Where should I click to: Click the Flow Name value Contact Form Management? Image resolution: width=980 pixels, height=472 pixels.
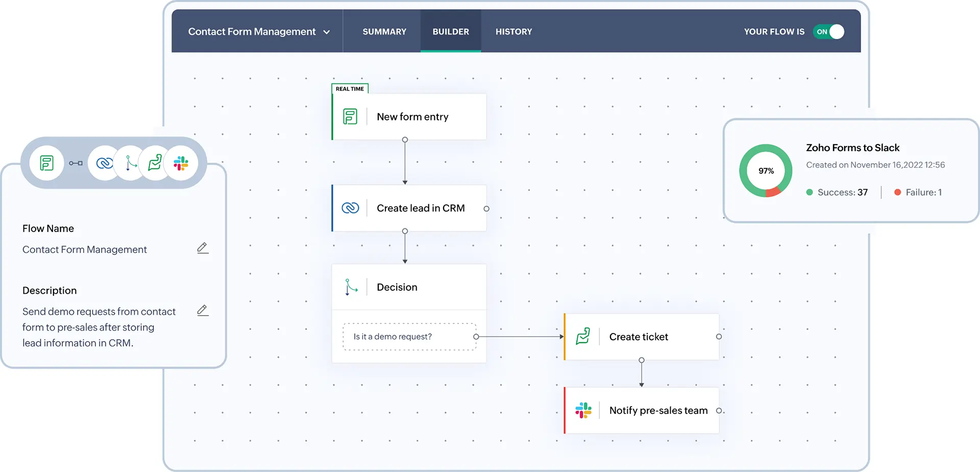pos(85,249)
